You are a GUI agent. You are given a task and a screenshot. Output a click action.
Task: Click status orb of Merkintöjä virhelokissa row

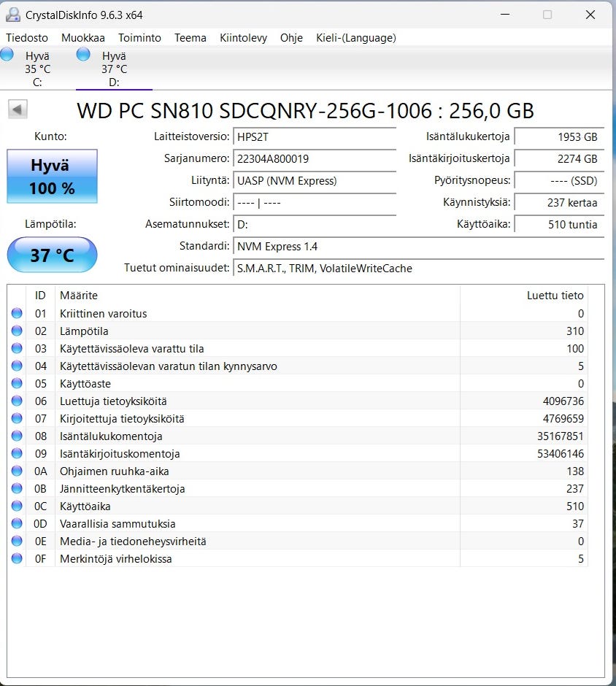17,558
